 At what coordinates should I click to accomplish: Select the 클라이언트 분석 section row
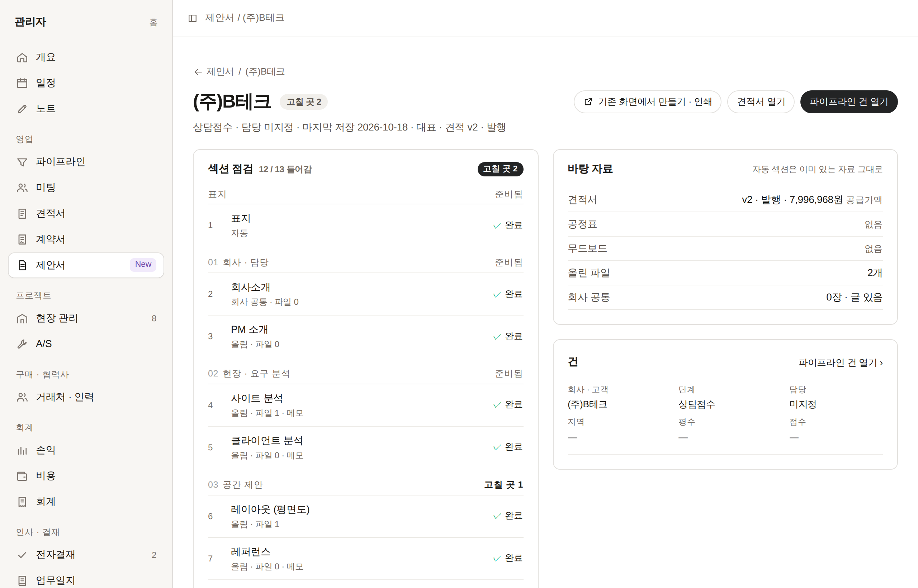click(365, 447)
